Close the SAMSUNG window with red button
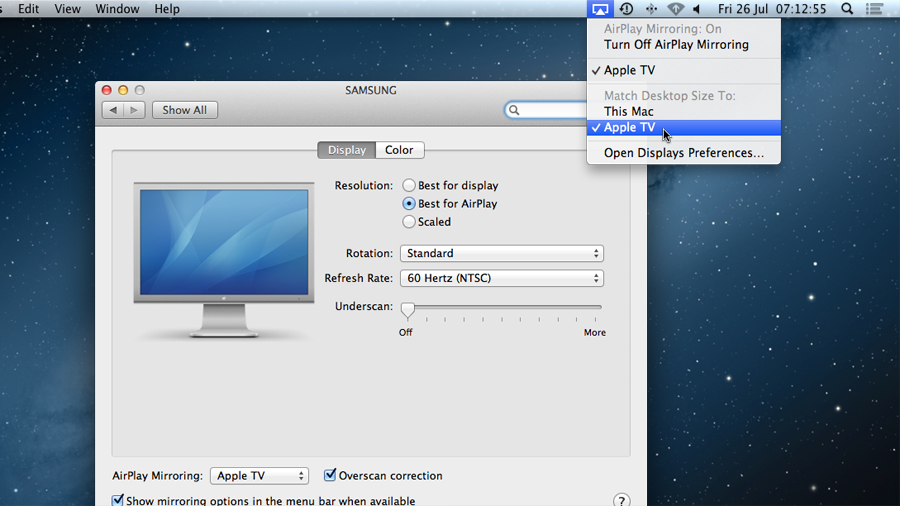This screenshot has height=506, width=900. click(107, 90)
